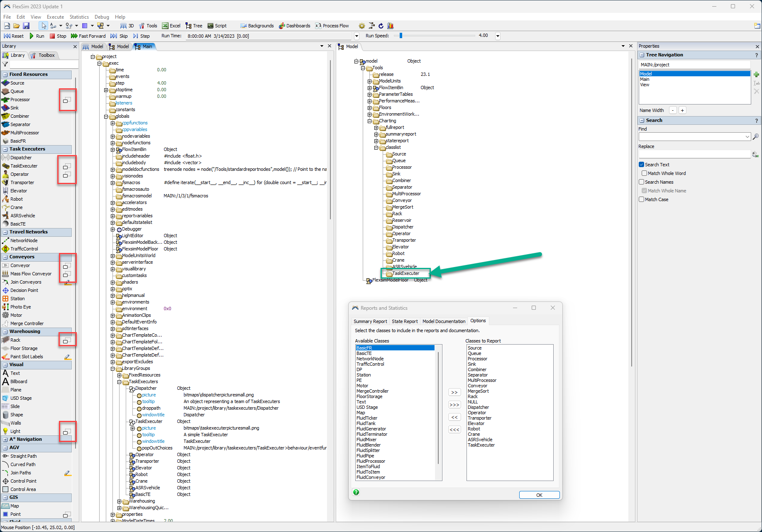Open the Execute menu
Image resolution: width=762 pixels, height=532 pixels.
(55, 17)
